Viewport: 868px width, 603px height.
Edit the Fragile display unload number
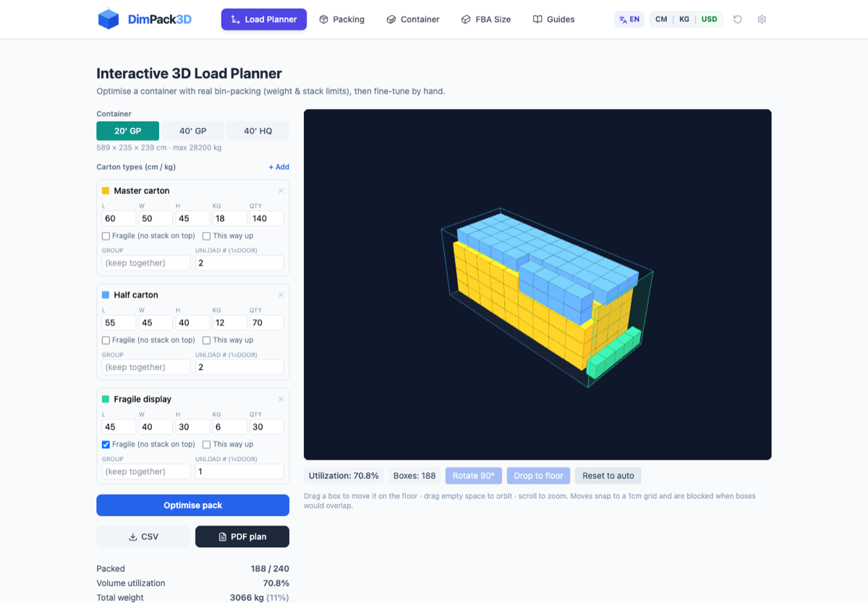tap(239, 471)
